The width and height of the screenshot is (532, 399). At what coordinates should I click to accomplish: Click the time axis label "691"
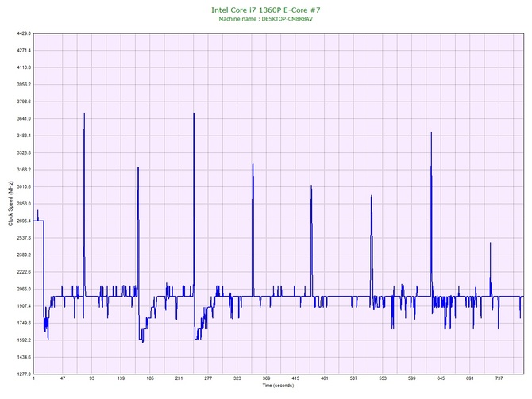tap(470, 378)
